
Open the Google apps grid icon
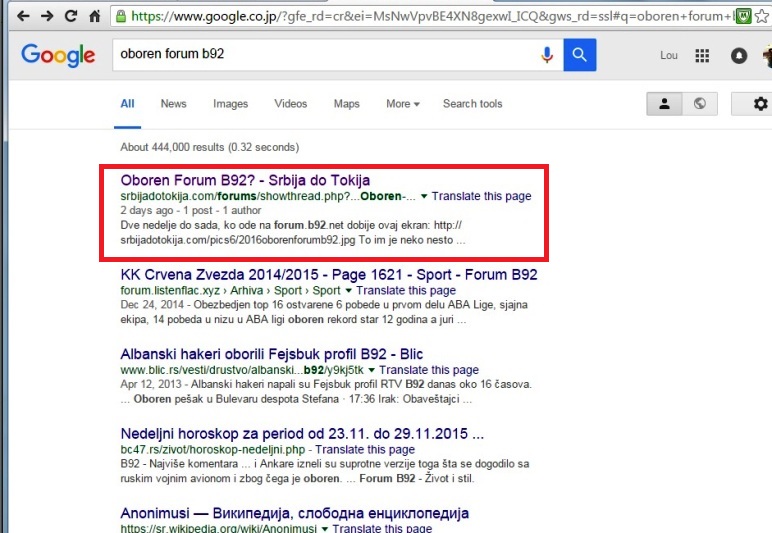click(x=702, y=55)
